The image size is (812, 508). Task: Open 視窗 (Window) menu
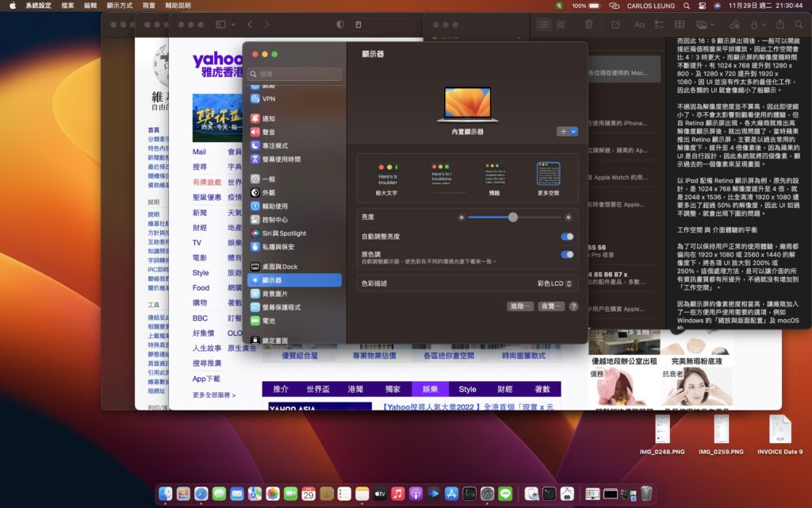point(149,6)
